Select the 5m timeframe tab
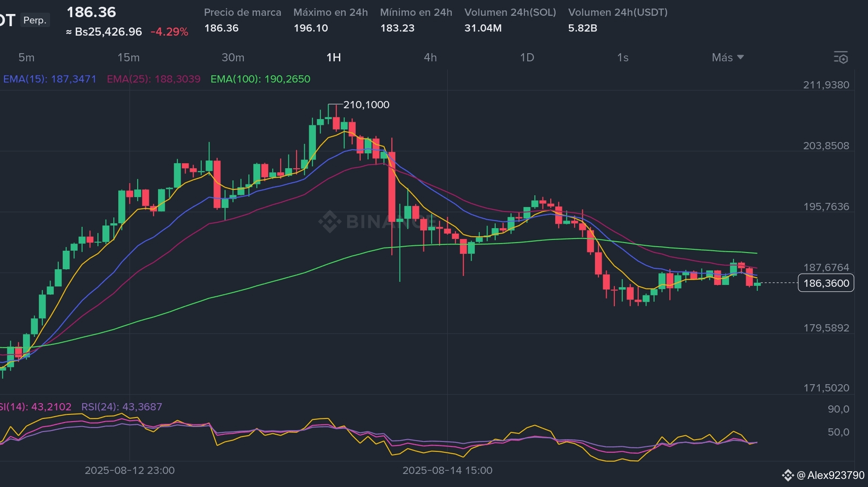Image resolution: width=868 pixels, height=487 pixels. coord(26,58)
